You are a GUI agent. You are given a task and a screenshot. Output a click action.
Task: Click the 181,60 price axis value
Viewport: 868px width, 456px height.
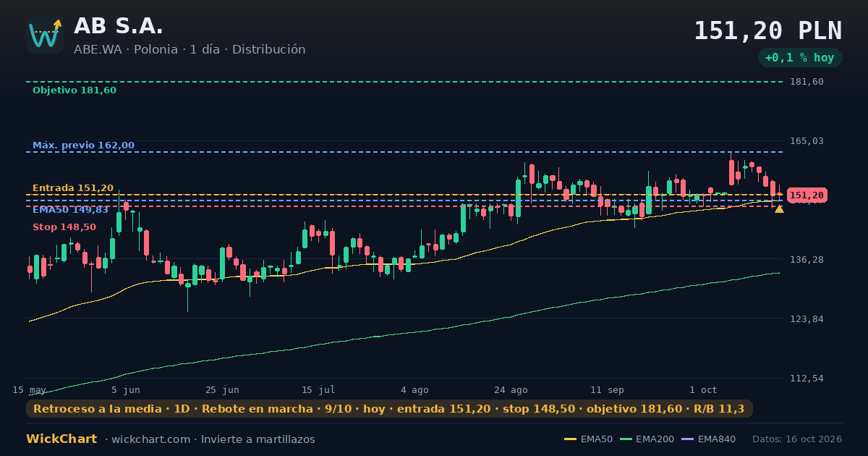[807, 82]
